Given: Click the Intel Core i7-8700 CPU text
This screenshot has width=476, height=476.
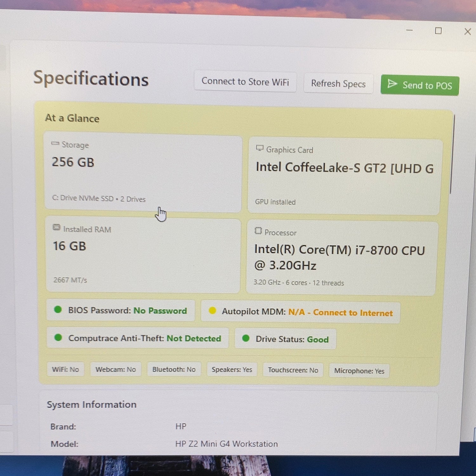Looking at the screenshot, I should 340,257.
